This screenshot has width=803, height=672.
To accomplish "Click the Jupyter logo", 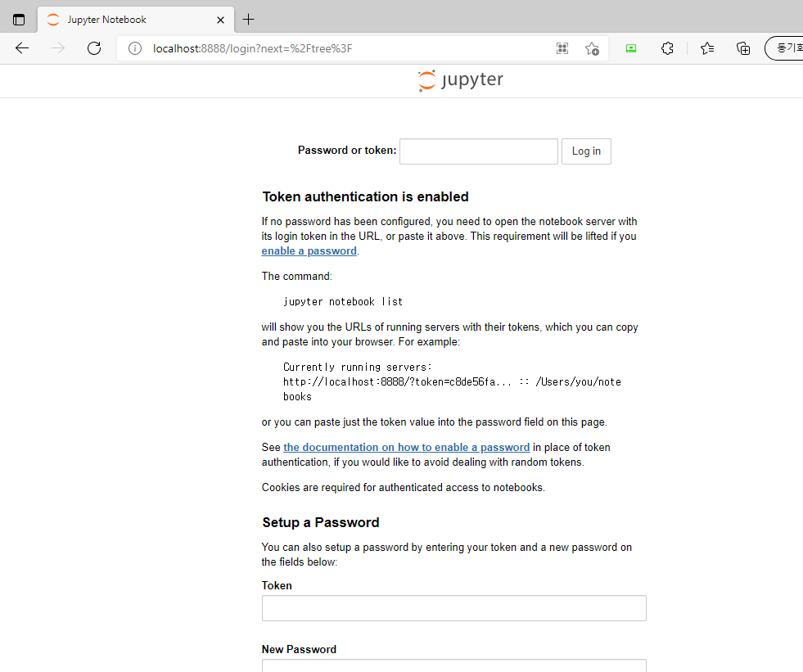I will click(x=460, y=80).
